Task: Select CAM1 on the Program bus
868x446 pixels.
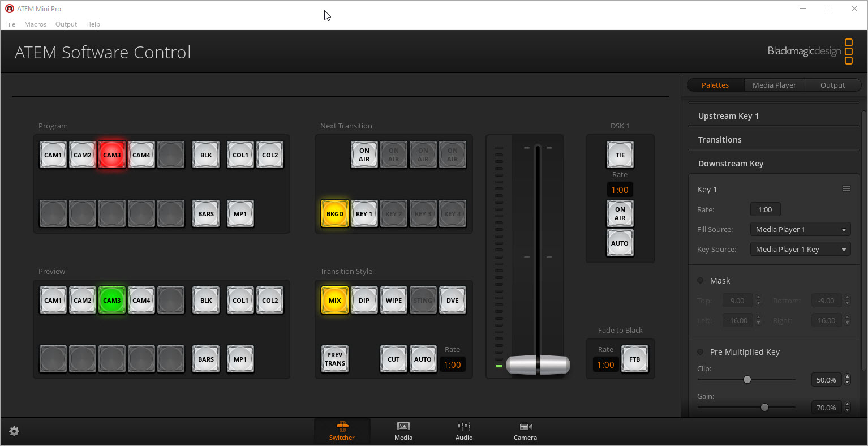Action: pos(53,155)
